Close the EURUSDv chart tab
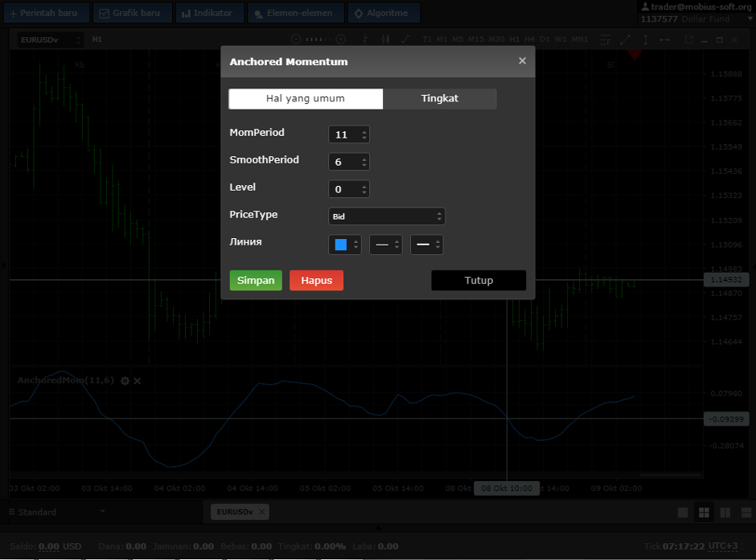The image size is (756, 560). tap(262, 512)
